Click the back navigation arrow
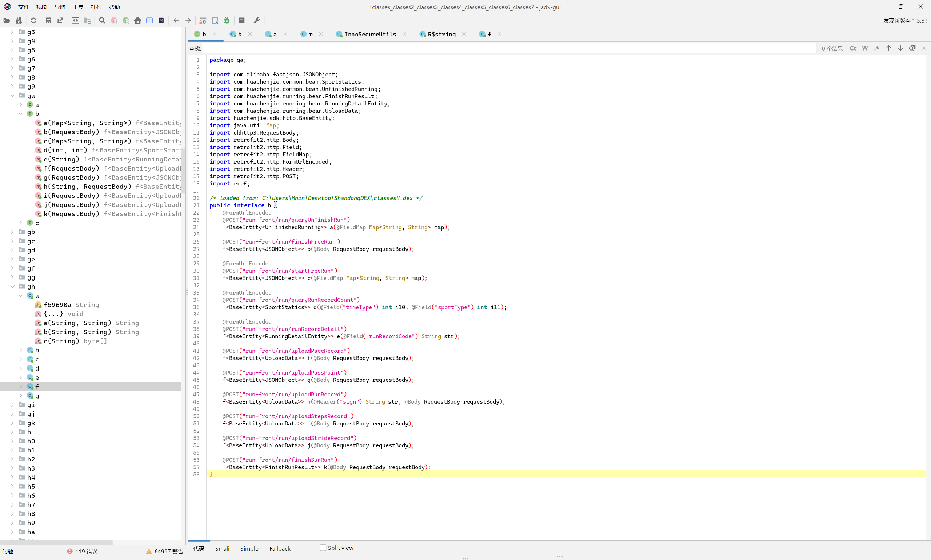 pyautogui.click(x=176, y=20)
